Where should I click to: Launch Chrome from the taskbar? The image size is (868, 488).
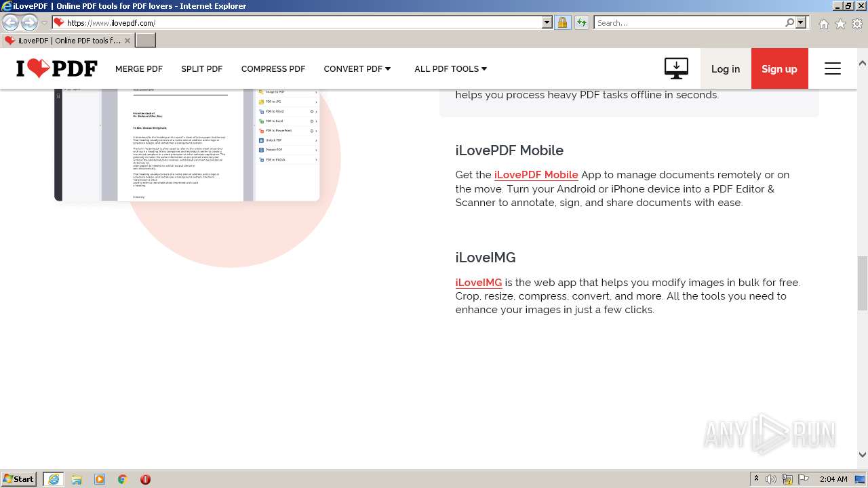point(123,479)
